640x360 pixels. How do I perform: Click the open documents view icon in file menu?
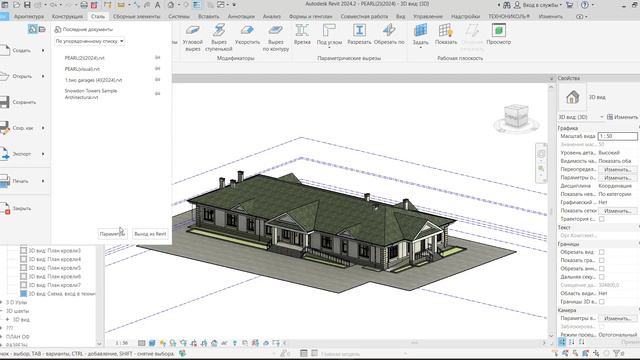coord(42,29)
